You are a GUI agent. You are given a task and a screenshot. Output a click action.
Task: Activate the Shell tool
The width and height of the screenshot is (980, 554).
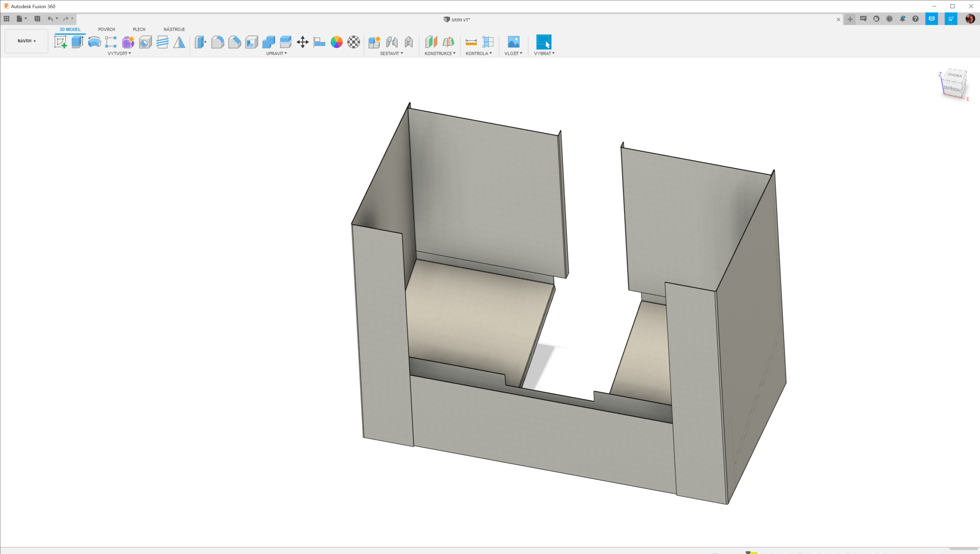(251, 42)
